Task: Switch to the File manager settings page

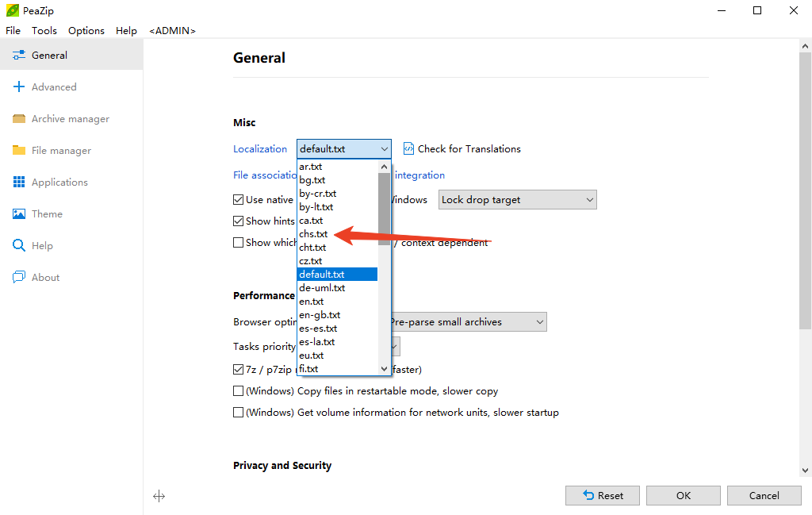Action: 71,150
